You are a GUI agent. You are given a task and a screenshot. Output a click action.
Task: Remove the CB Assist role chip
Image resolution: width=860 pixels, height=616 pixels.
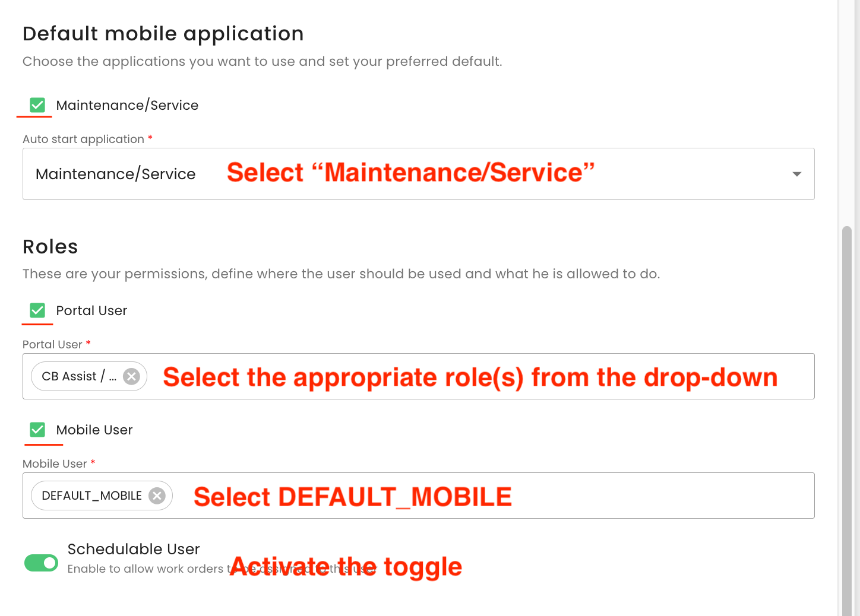point(131,376)
